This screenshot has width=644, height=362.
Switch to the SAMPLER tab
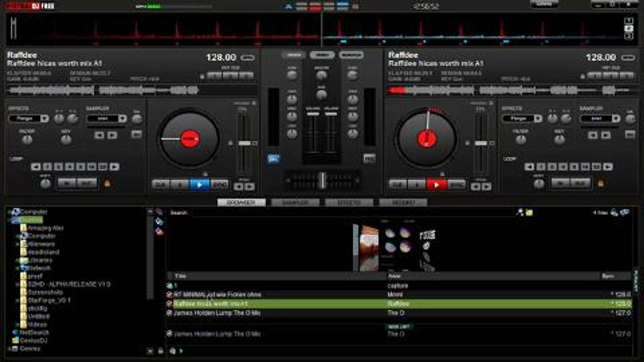[x=296, y=202]
